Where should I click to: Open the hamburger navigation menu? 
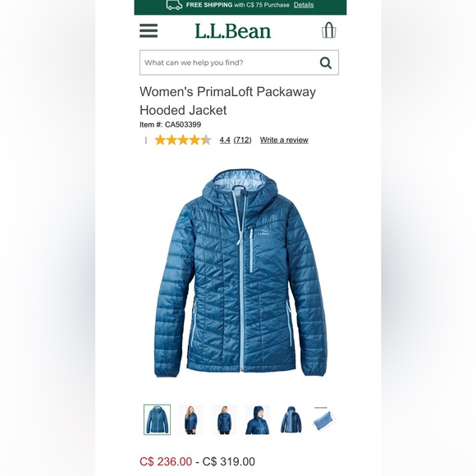click(149, 30)
